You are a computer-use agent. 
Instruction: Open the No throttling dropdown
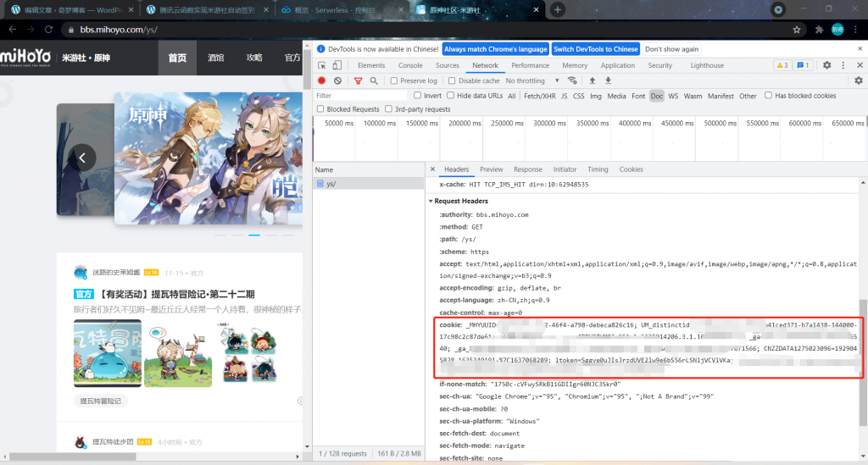coord(532,80)
